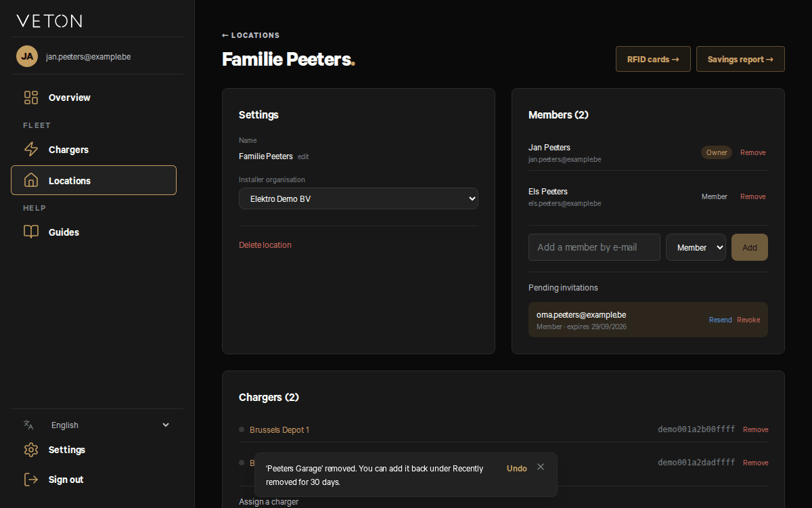Click the Add member button
Screen dimensions: 812x508
pos(750,247)
